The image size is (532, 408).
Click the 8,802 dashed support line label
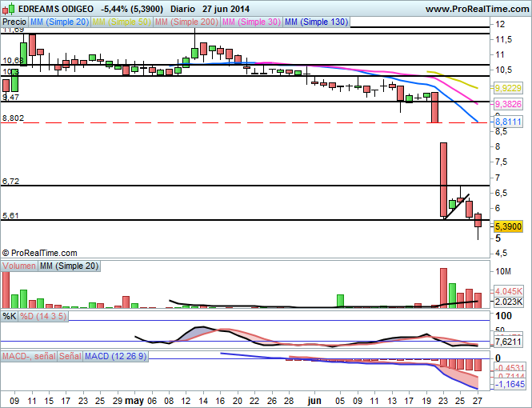pyautogui.click(x=14, y=118)
